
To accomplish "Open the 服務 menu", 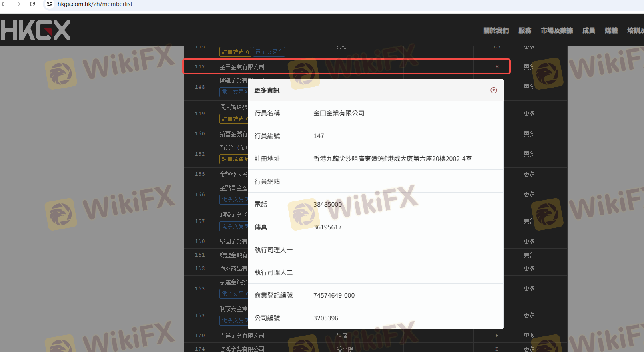I will tap(524, 30).
